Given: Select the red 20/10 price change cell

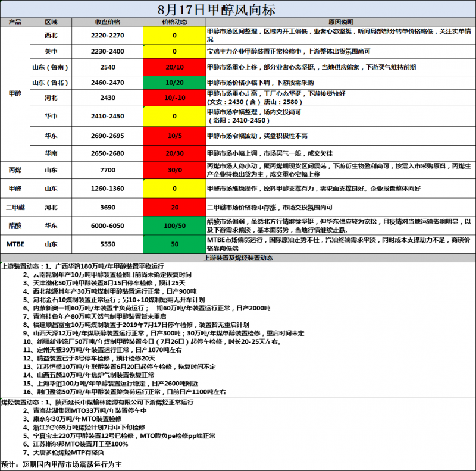Looking at the screenshot, I should click(174, 67).
